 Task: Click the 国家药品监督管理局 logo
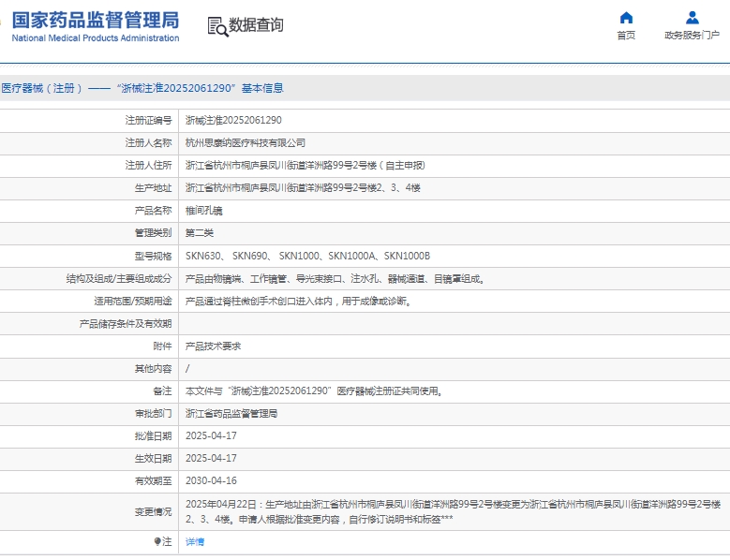pyautogui.click(x=96, y=20)
